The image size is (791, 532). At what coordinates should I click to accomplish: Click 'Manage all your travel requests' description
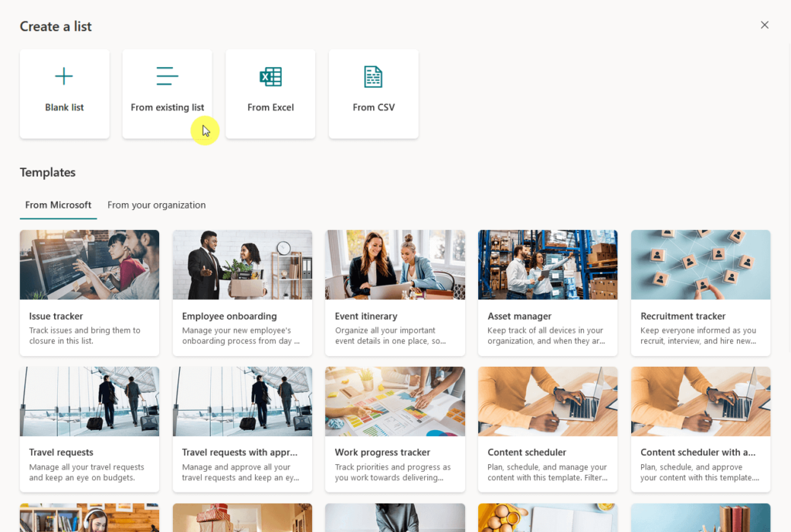click(x=87, y=472)
